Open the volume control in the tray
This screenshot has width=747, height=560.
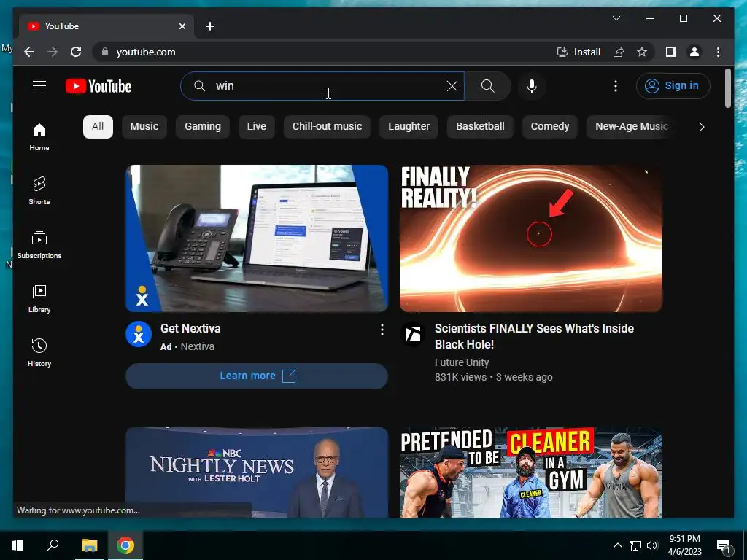click(x=652, y=545)
